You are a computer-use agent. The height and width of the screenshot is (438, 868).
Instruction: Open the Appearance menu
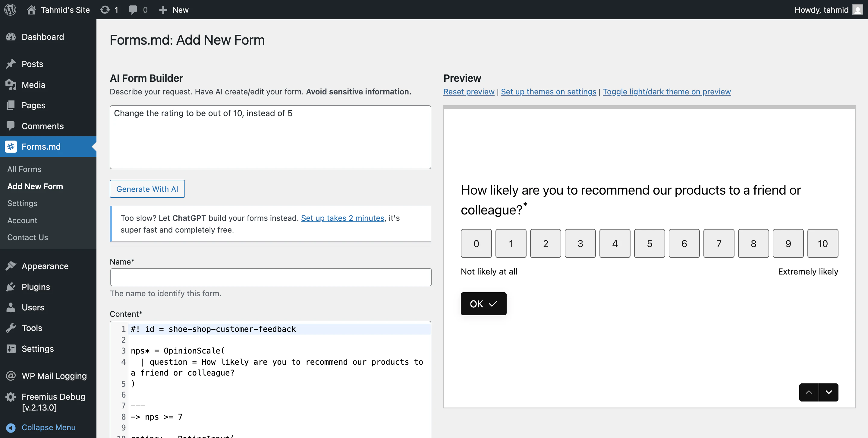point(48,266)
